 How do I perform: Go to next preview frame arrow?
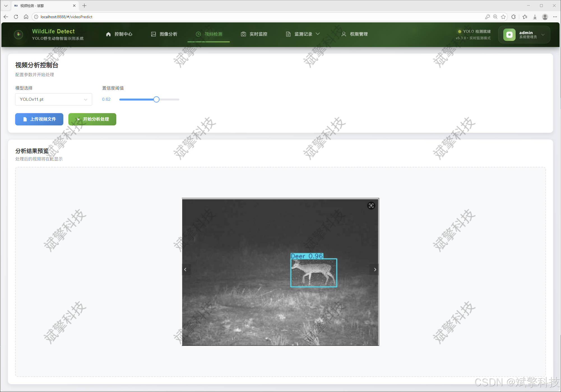pos(375,269)
